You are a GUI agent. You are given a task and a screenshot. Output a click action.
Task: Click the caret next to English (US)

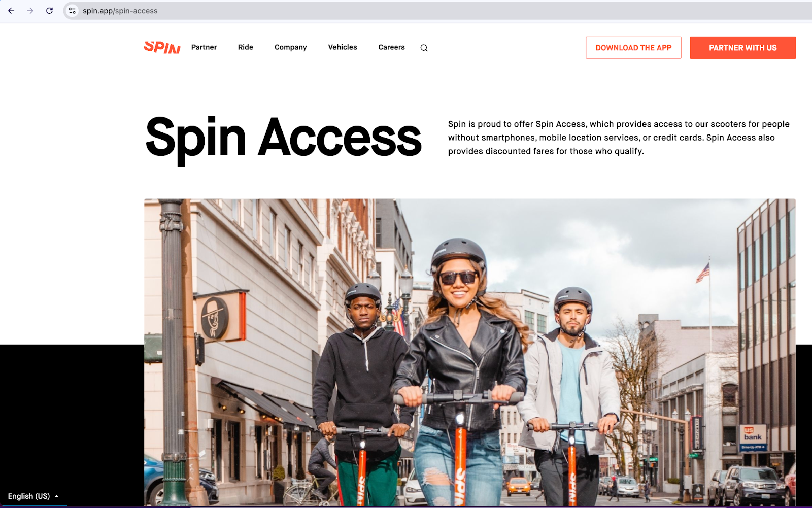point(56,496)
